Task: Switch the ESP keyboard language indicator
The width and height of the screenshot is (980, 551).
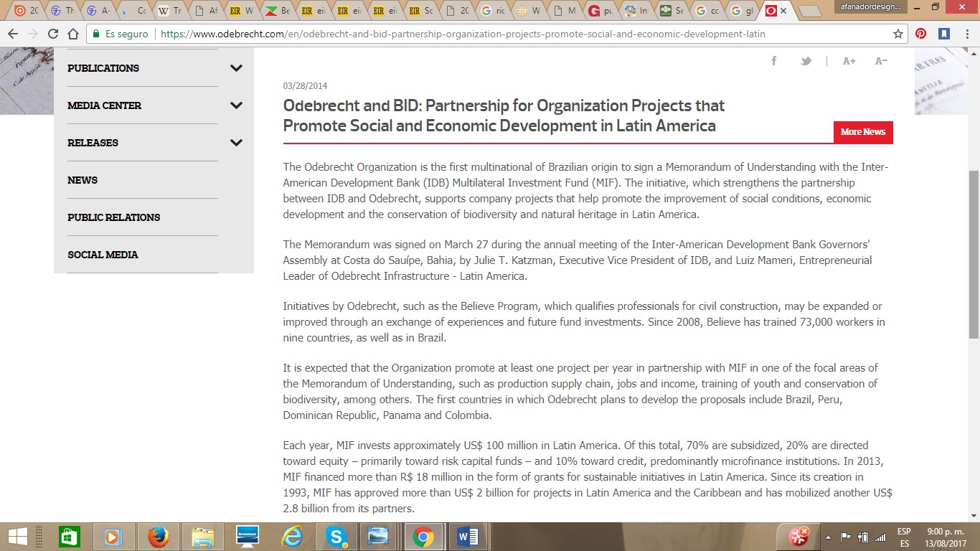Action: 904,537
